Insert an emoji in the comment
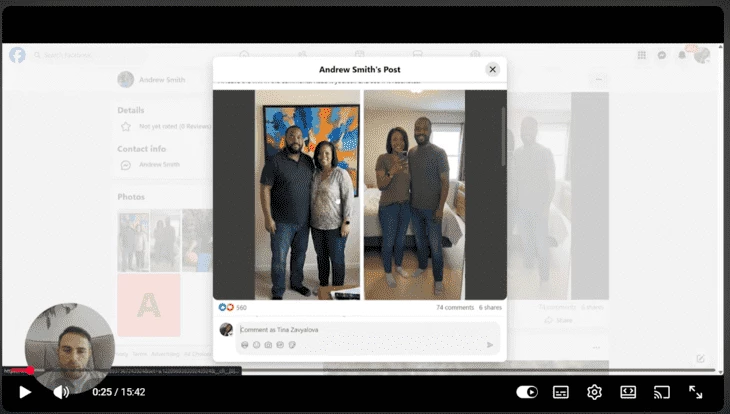The image size is (730, 414). click(x=256, y=345)
